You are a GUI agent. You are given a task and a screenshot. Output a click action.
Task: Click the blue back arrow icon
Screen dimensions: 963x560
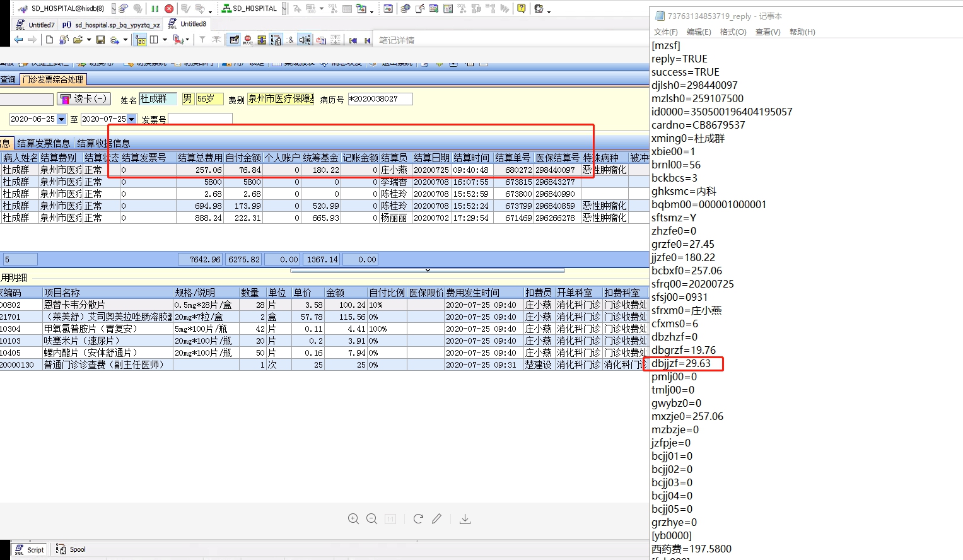18,40
